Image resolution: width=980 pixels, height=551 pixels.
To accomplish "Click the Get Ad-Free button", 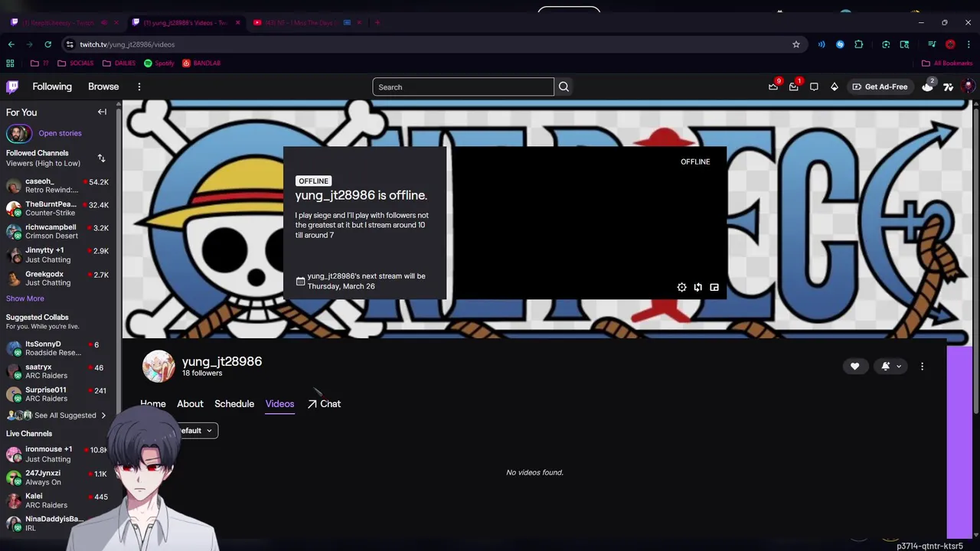I will tap(880, 86).
